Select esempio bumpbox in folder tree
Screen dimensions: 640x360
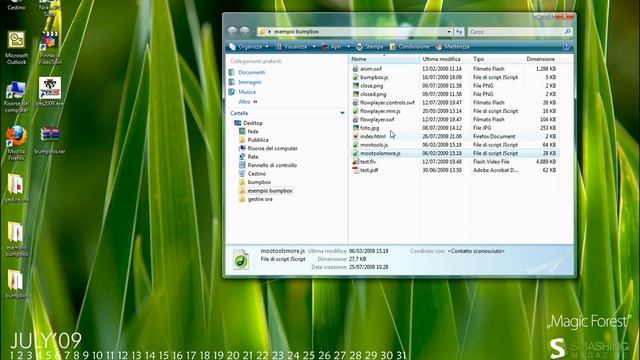tap(270, 191)
